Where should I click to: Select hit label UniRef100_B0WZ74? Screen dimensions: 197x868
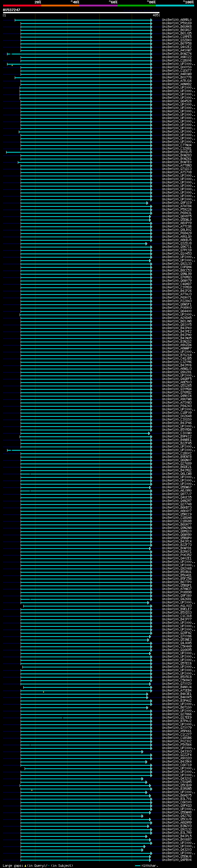[x=177, y=54]
